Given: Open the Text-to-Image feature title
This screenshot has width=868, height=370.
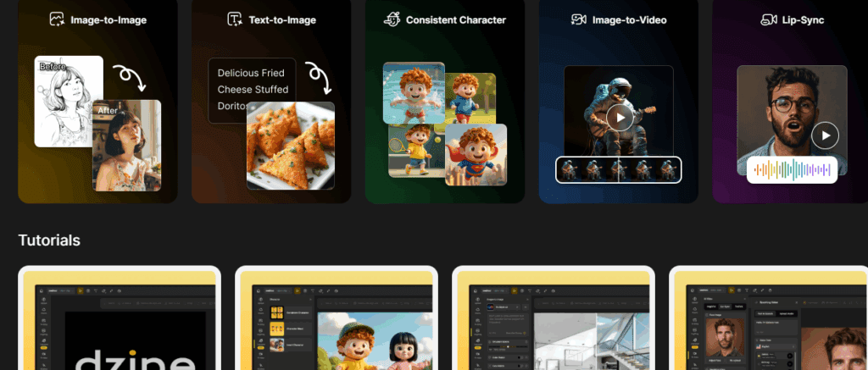Looking at the screenshot, I should click(x=283, y=19).
